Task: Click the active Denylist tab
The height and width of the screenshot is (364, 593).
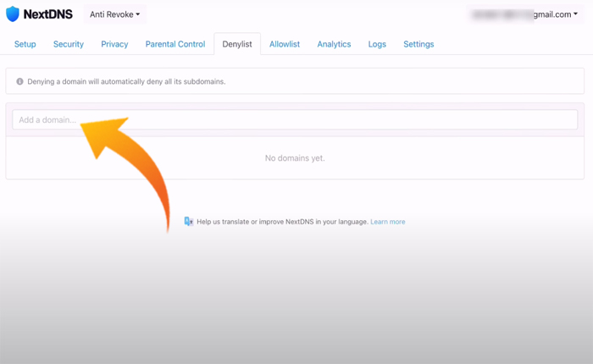Action: point(237,44)
